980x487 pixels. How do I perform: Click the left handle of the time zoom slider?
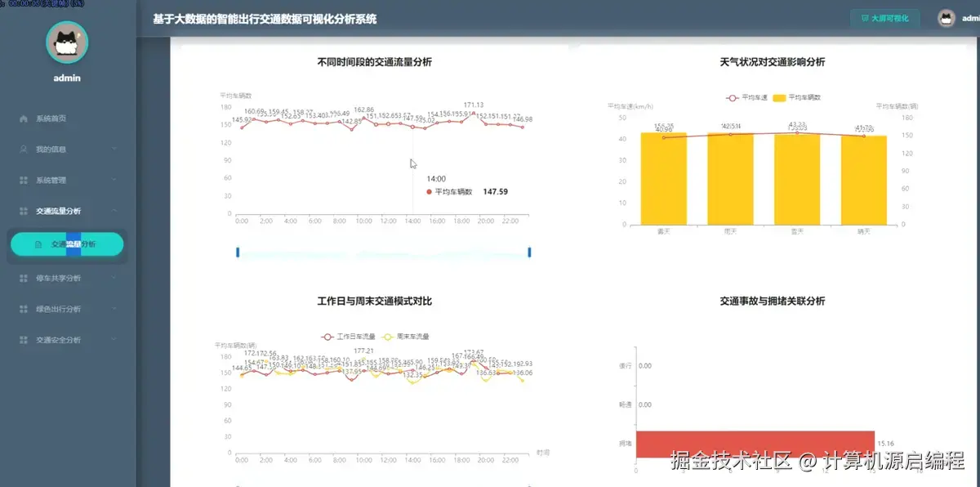[238, 252]
